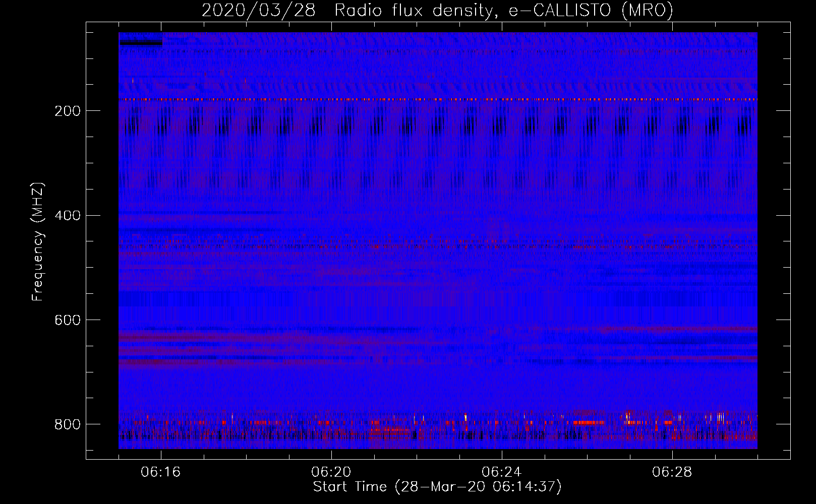Click the 800 frequency tick label
The height and width of the screenshot is (504, 816).
pos(68,424)
